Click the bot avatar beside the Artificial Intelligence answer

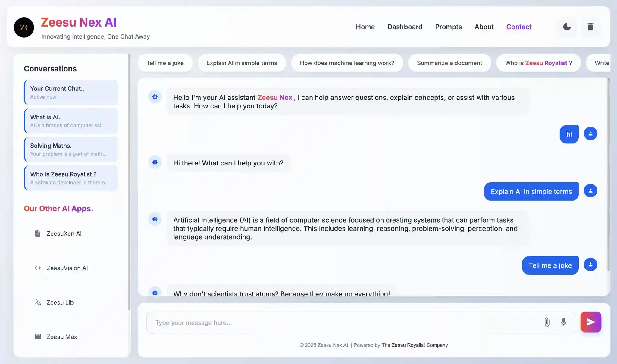[x=155, y=219]
